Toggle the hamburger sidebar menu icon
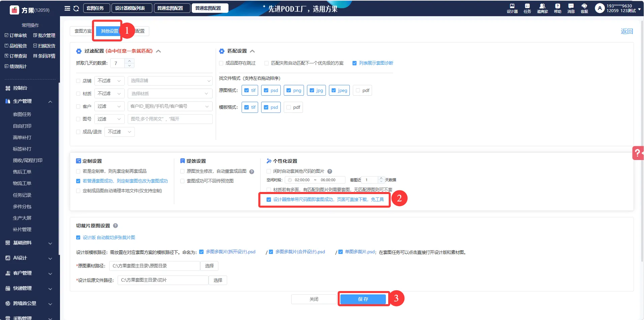The width and height of the screenshot is (644, 320). click(67, 8)
